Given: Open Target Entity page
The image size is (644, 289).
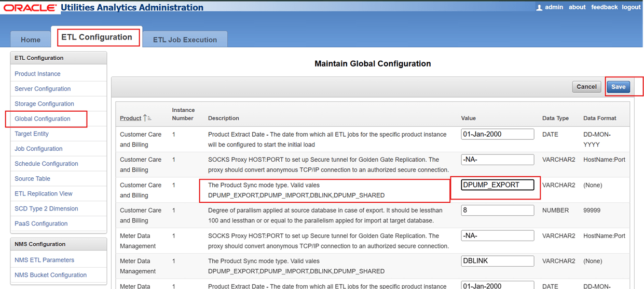Looking at the screenshot, I should 32,134.
